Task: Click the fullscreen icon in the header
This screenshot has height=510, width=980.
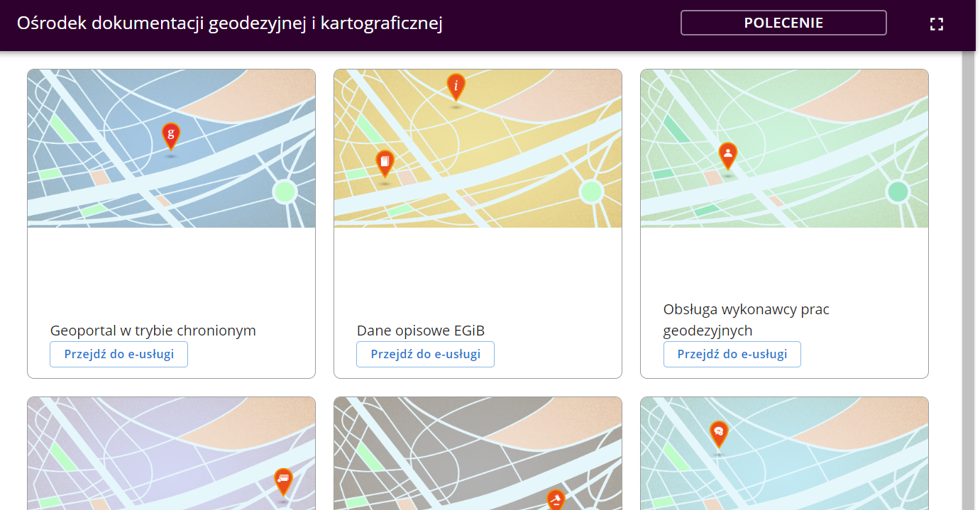Action: click(936, 24)
